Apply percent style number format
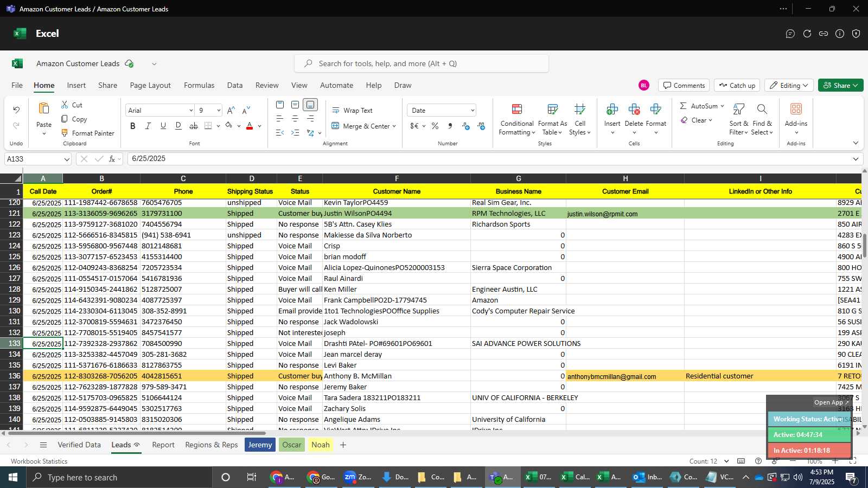Viewport: 868px width, 488px height. tap(435, 126)
